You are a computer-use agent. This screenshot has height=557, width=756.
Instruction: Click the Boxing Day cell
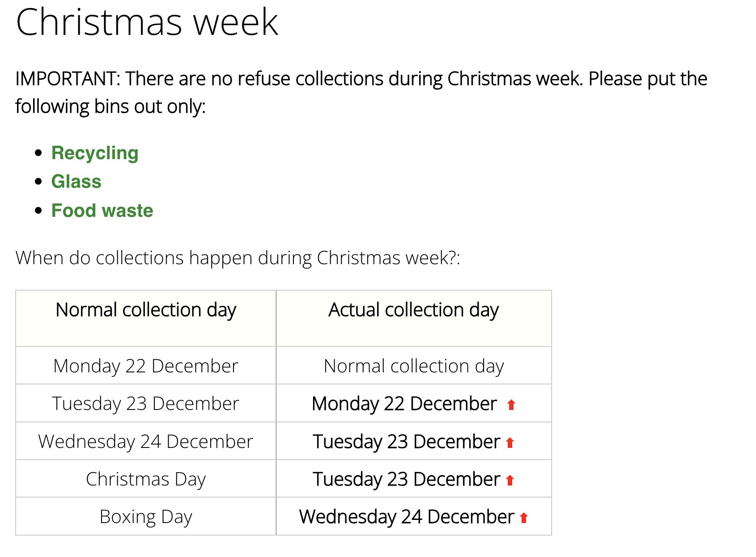click(146, 517)
